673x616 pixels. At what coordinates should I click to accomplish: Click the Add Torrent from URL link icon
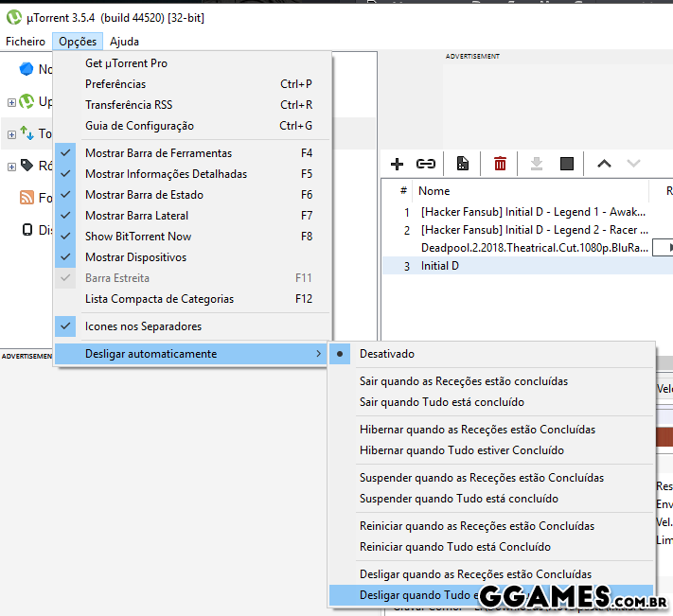point(426,164)
